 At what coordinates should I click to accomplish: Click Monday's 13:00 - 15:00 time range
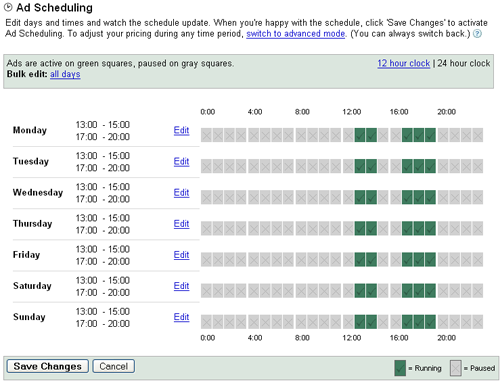103,125
